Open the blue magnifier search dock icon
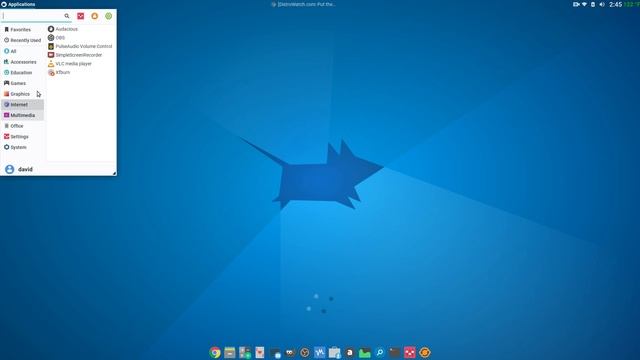Image resolution: width=640 pixels, height=360 pixels. tap(380, 352)
